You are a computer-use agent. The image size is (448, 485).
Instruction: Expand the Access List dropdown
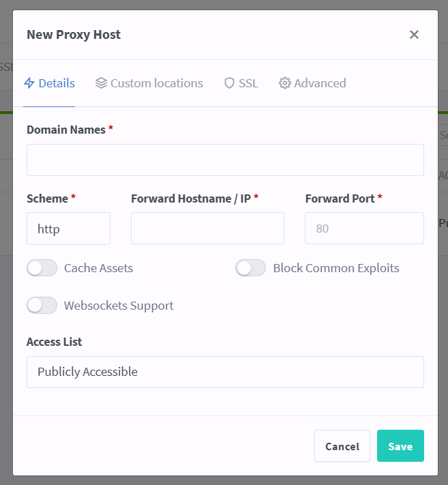coord(225,372)
